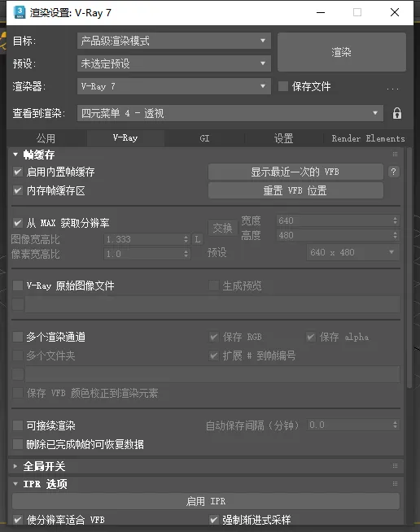The width and height of the screenshot is (420, 532).
Task: Open the 设置 tab
Action: pos(283,138)
